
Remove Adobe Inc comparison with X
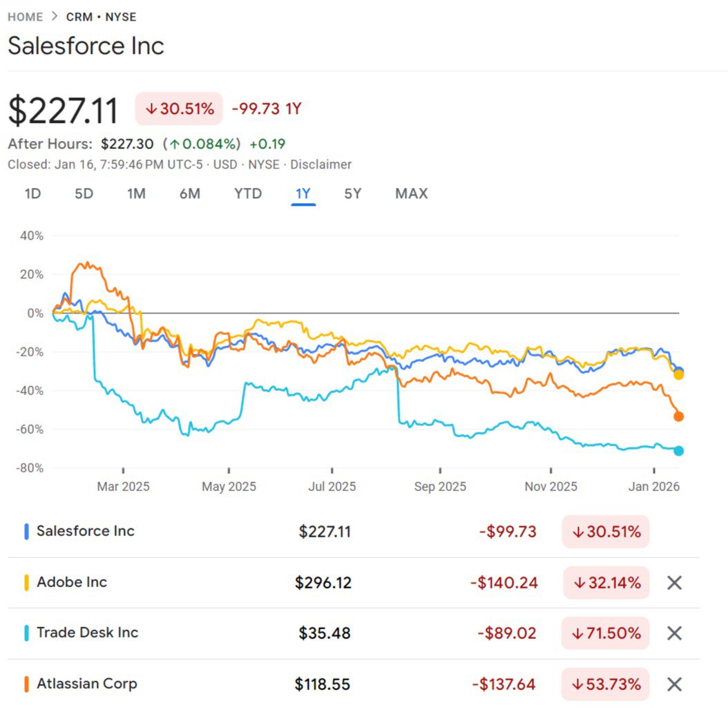tap(674, 582)
